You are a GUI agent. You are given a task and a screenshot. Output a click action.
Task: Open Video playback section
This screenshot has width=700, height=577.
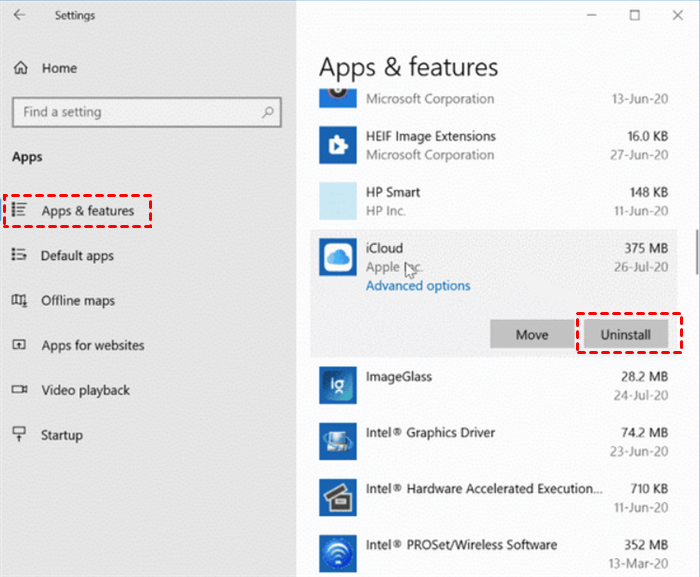click(x=86, y=390)
